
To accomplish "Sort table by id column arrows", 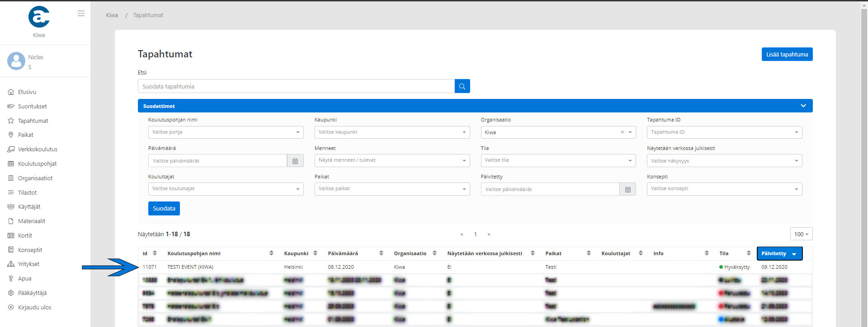I will tap(155, 253).
